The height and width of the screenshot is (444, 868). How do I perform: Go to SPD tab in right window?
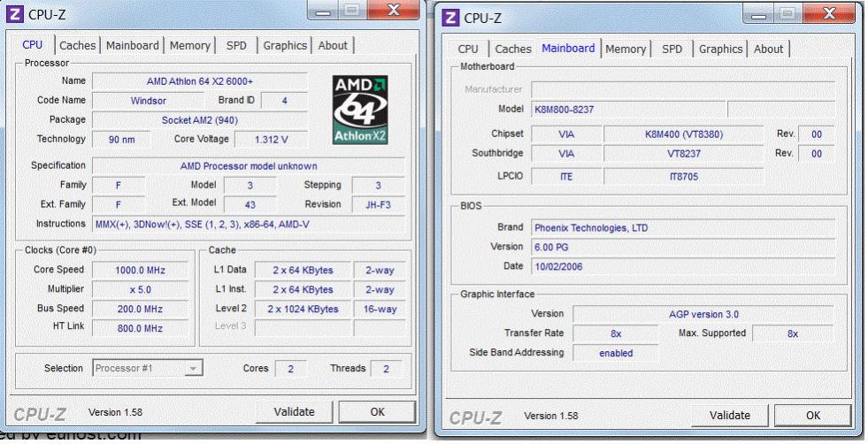point(672,49)
